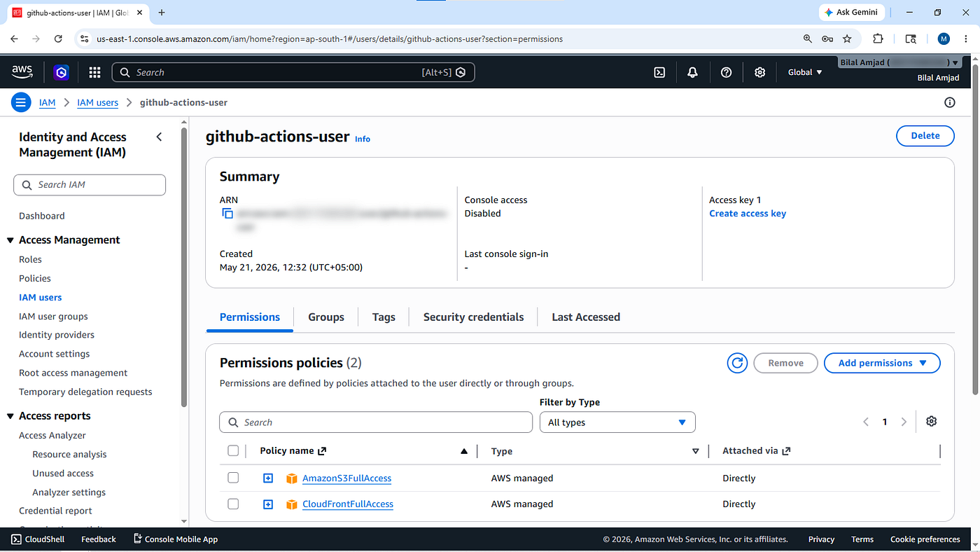Select all policies with header checkbox
Image resolution: width=980 pixels, height=552 pixels.
point(233,450)
